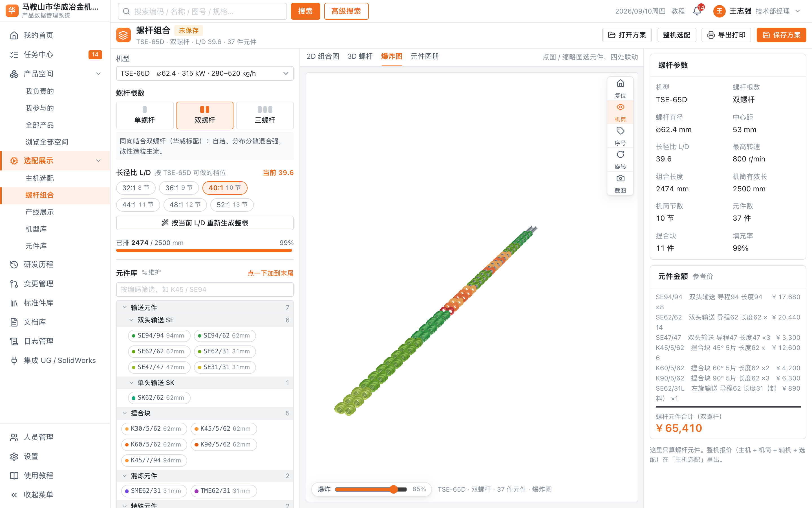Click the 保存方案 button
Screen dimensions: 812x508
781,35
